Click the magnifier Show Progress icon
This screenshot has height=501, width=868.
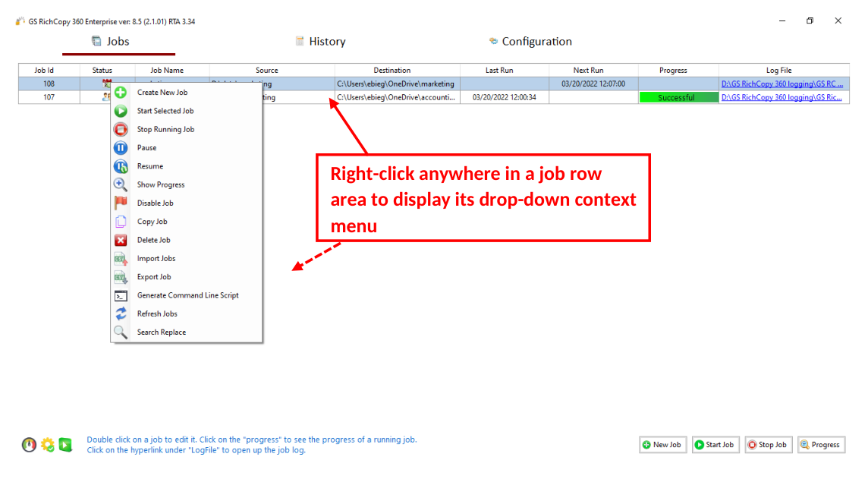pyautogui.click(x=121, y=184)
